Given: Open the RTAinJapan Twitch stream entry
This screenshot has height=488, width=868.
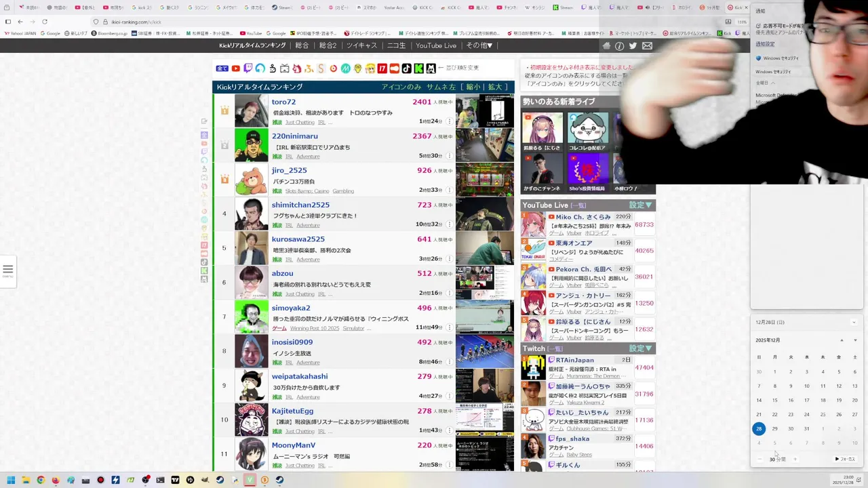Looking at the screenshot, I should tap(587, 368).
